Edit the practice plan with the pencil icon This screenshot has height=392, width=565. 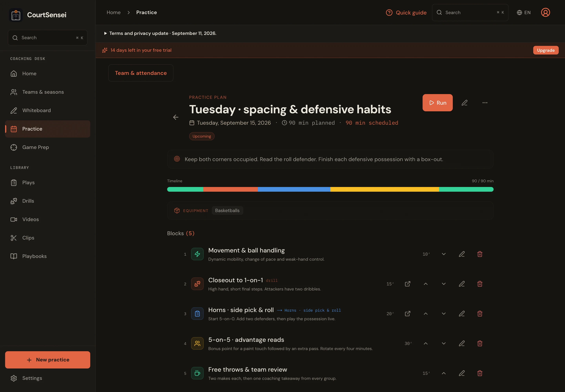[464, 103]
